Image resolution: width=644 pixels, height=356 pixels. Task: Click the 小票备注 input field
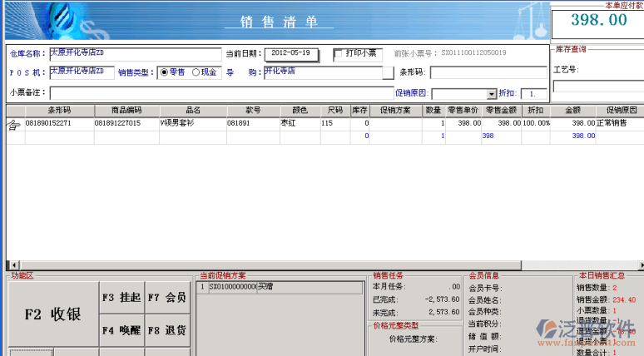(x=208, y=92)
